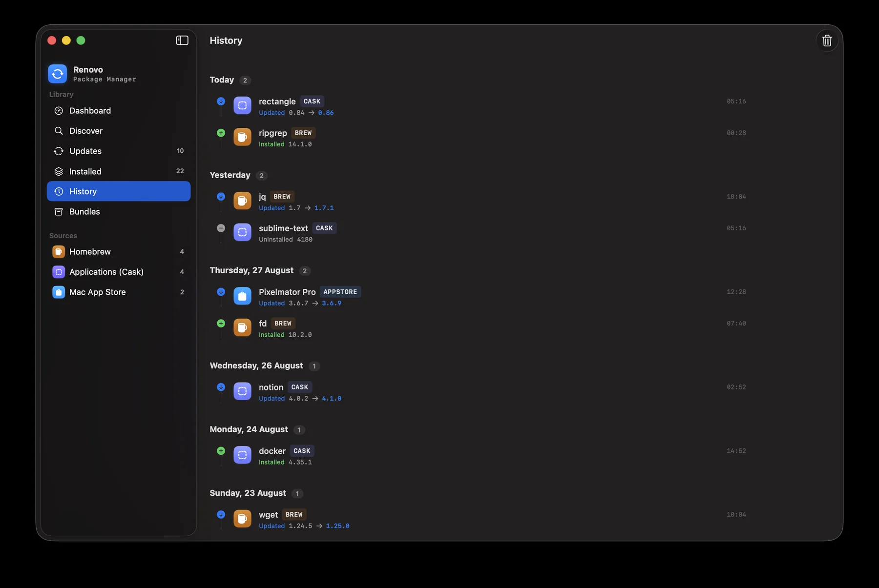Click the CASK tag next to sublime-text
This screenshot has height=588, width=879.
tap(324, 228)
